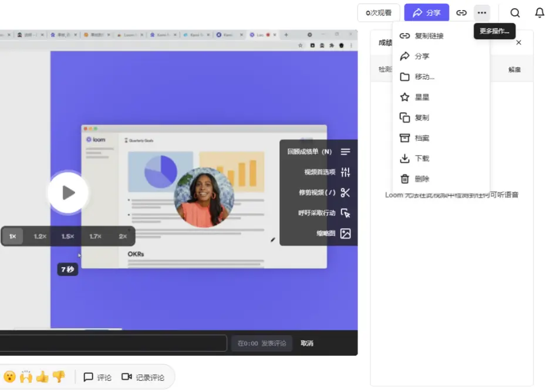Open call-to-action cursor icon

click(345, 213)
